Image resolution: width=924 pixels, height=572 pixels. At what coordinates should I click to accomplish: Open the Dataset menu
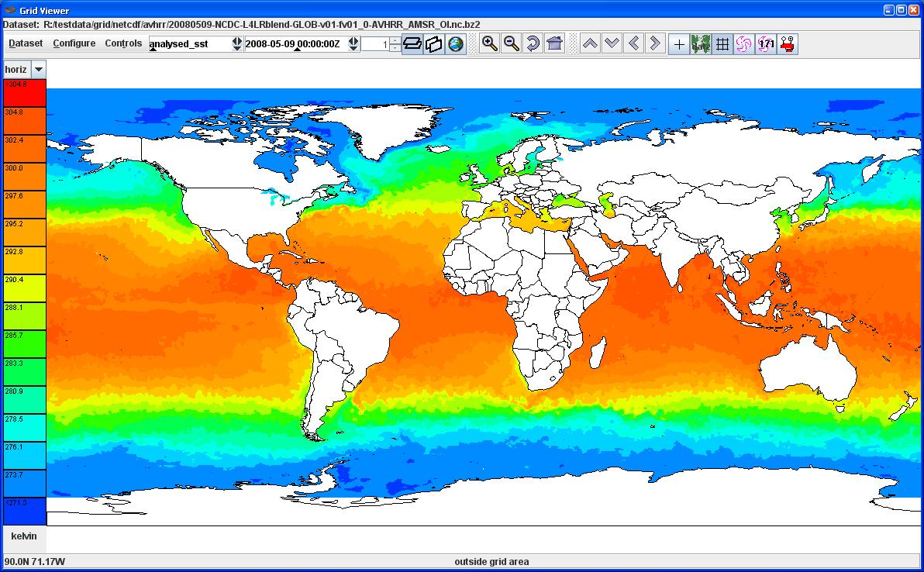(x=26, y=43)
